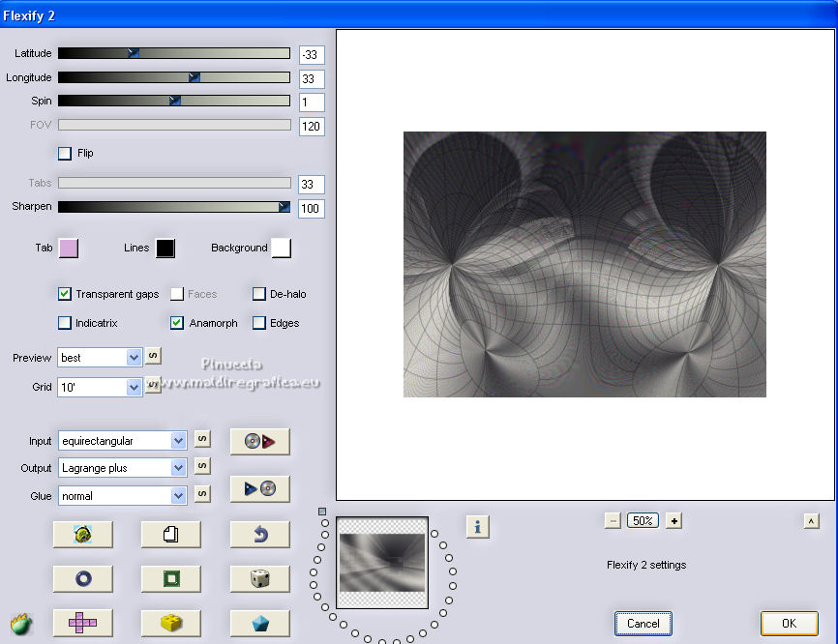
Task: Click the Latitude value field
Action: 312,55
